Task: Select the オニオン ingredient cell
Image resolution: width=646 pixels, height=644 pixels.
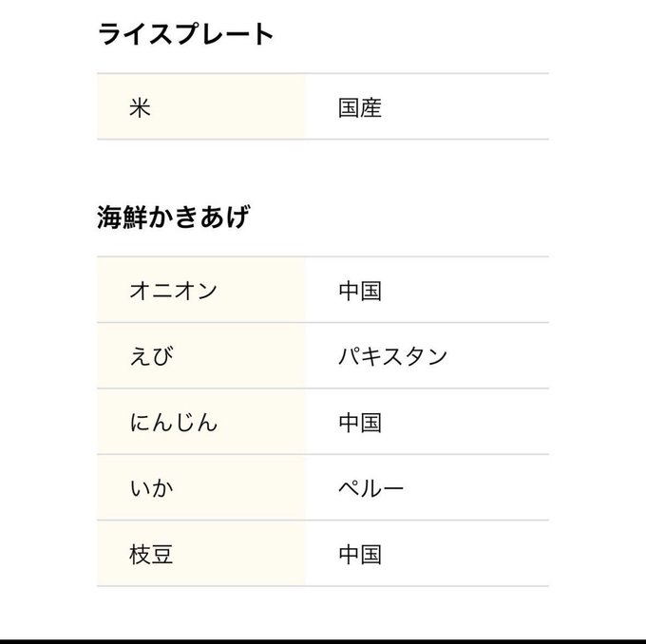Action: 173,290
